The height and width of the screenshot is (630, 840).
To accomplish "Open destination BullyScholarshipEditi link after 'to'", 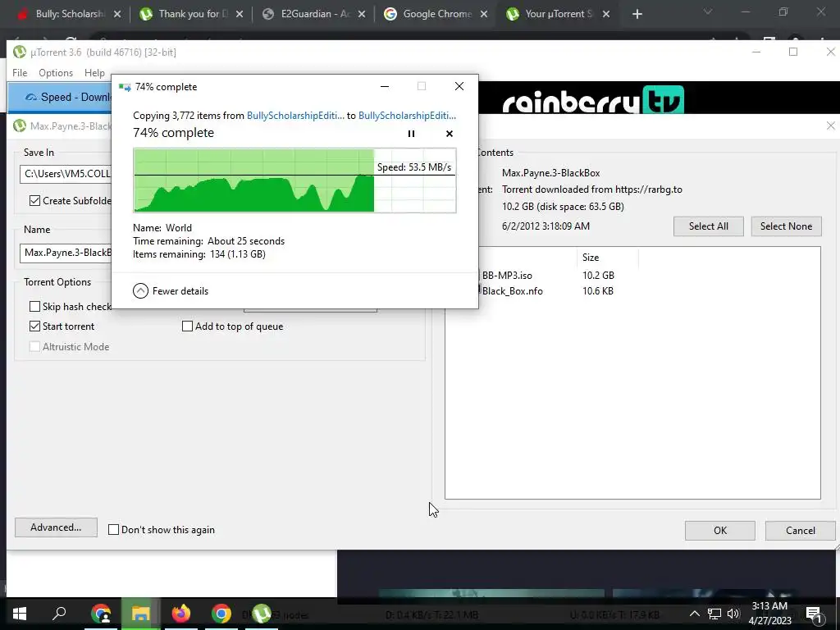I will point(407,115).
